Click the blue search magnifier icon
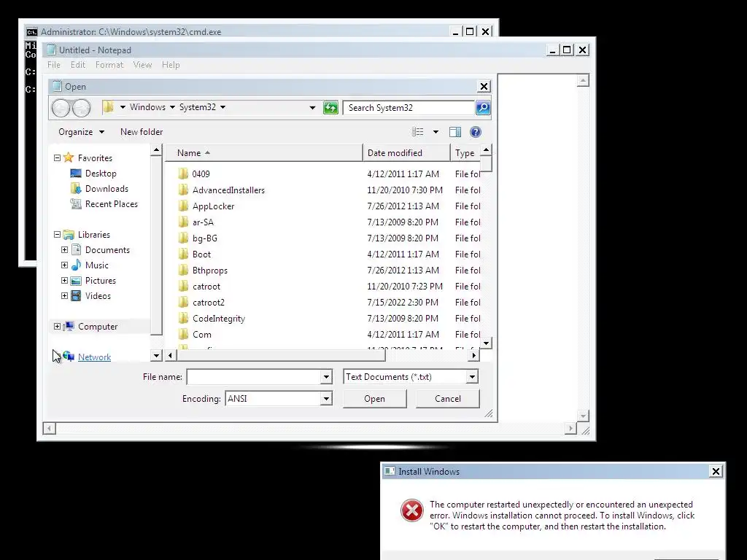 tap(483, 108)
